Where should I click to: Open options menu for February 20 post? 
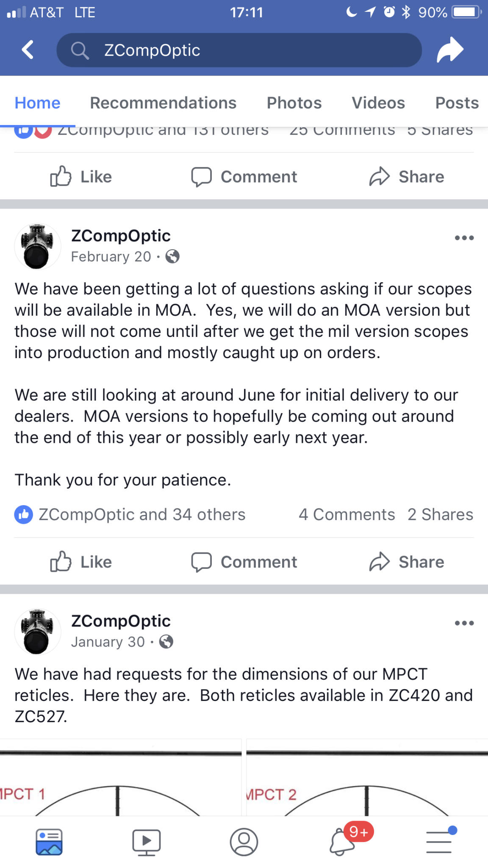[464, 238]
